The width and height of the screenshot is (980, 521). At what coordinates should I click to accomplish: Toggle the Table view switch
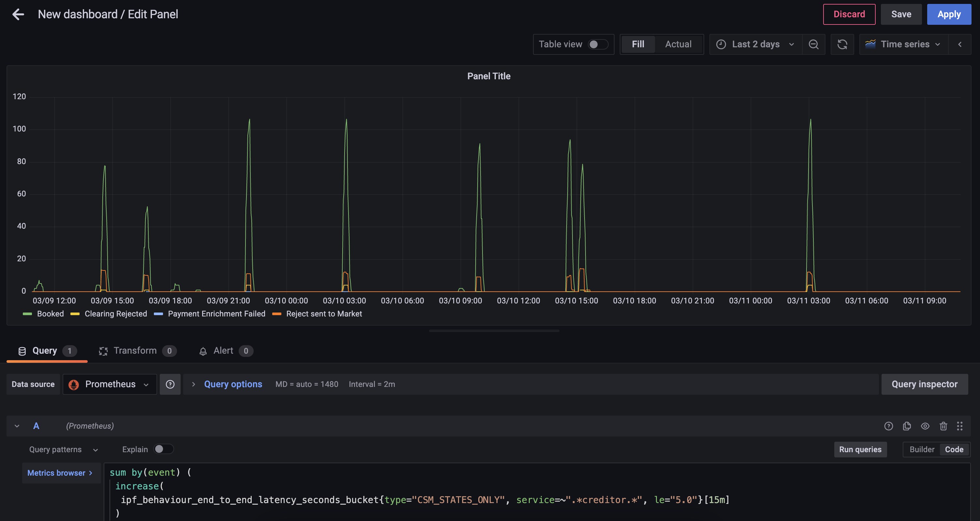point(598,44)
